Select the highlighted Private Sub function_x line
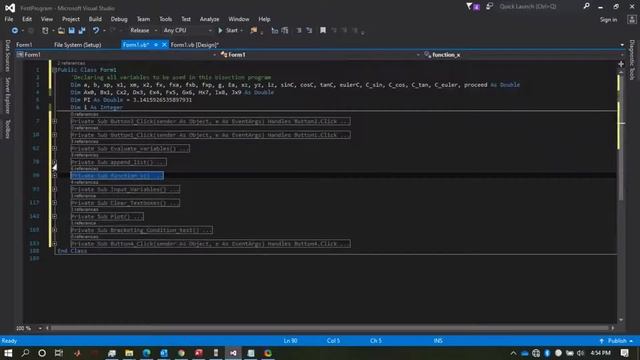 coord(117,176)
